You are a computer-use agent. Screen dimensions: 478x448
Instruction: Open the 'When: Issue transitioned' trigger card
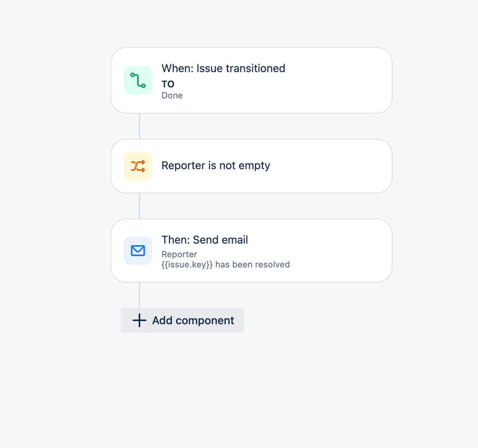pos(252,80)
